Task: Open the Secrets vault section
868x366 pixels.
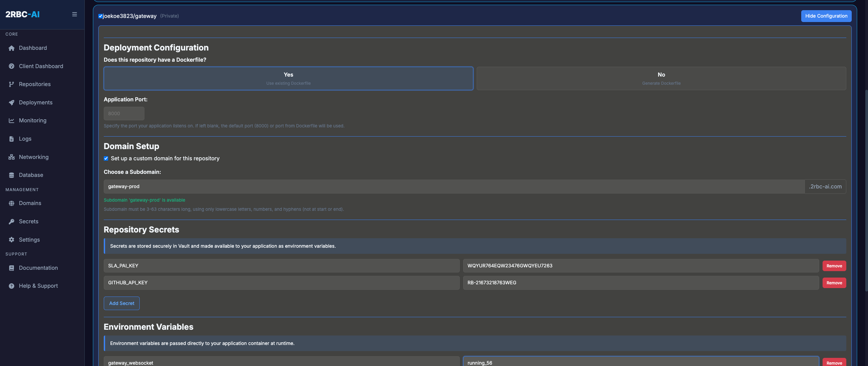Action: 28,221
